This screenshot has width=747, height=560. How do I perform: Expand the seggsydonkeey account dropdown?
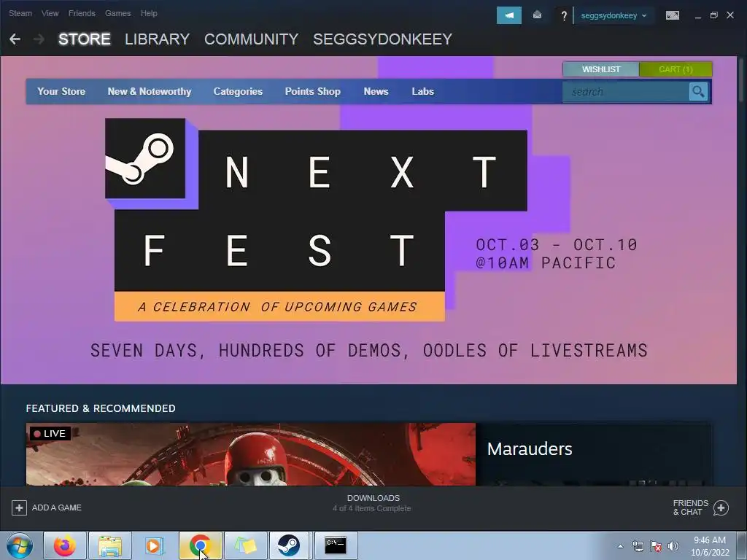click(x=614, y=16)
